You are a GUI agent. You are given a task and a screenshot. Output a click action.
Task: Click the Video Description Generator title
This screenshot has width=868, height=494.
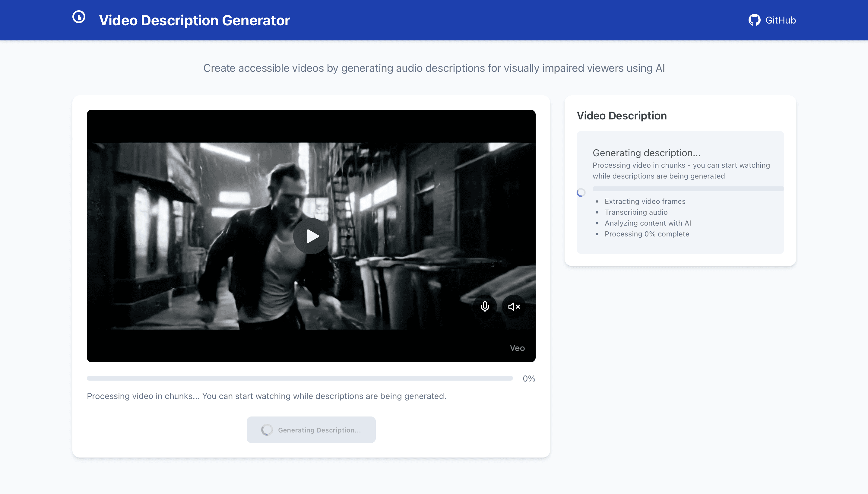[194, 21]
